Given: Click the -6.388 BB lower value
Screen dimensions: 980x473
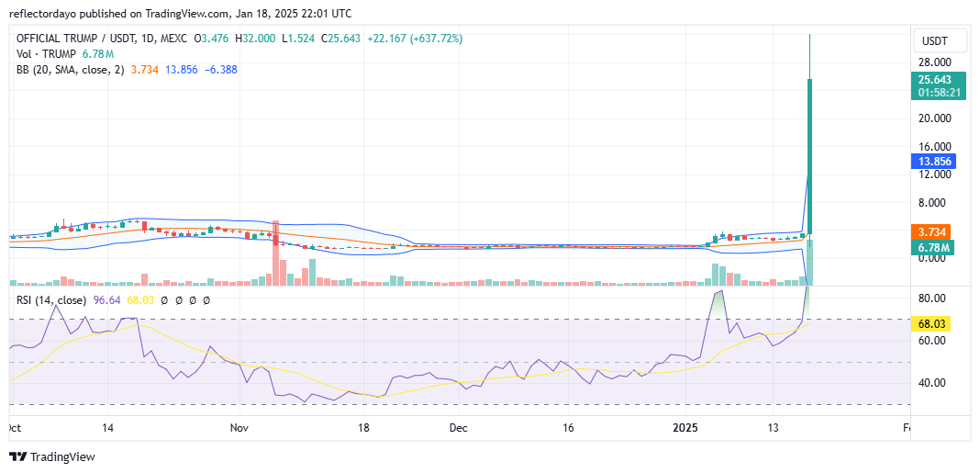Looking at the screenshot, I should pyautogui.click(x=220, y=70).
